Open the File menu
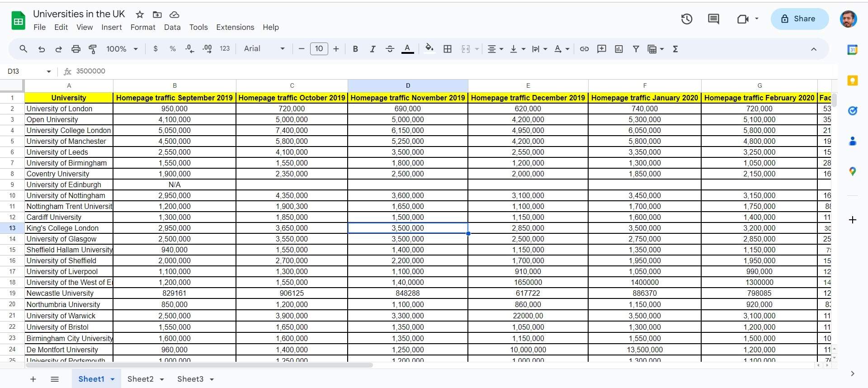 tap(40, 27)
